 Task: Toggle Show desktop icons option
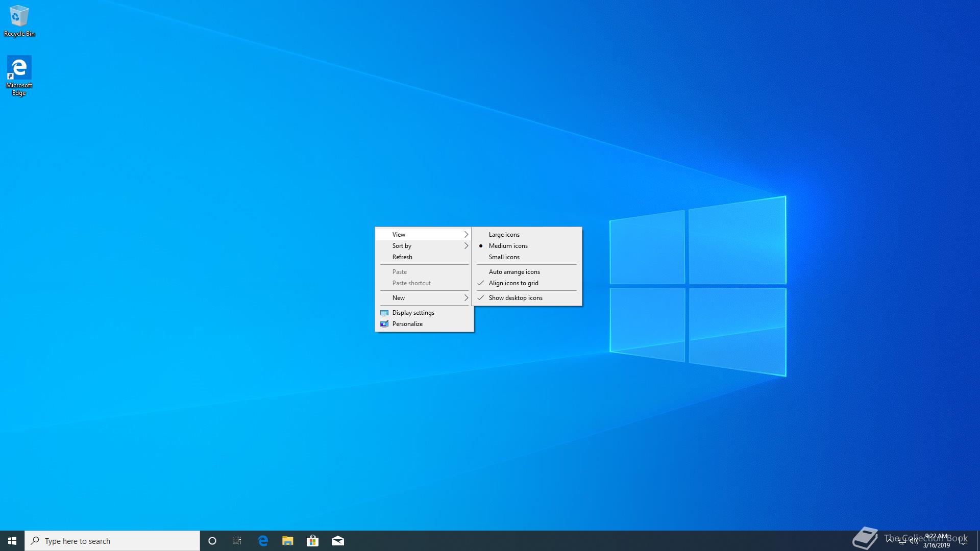click(515, 298)
